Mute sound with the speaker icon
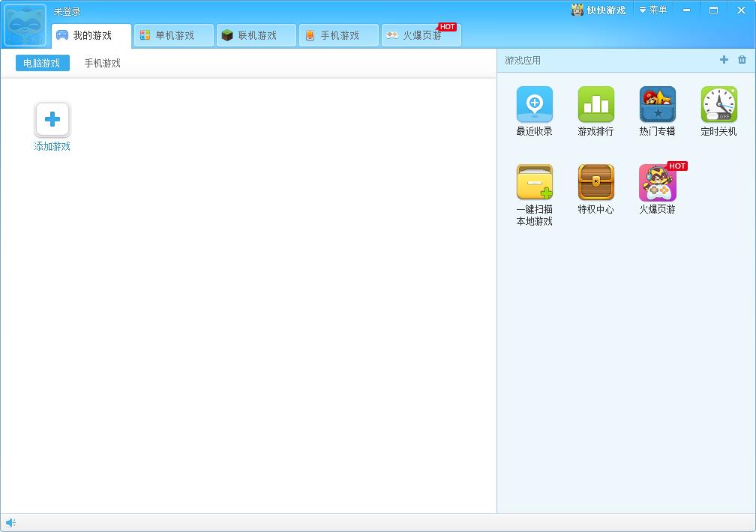 click(10, 522)
